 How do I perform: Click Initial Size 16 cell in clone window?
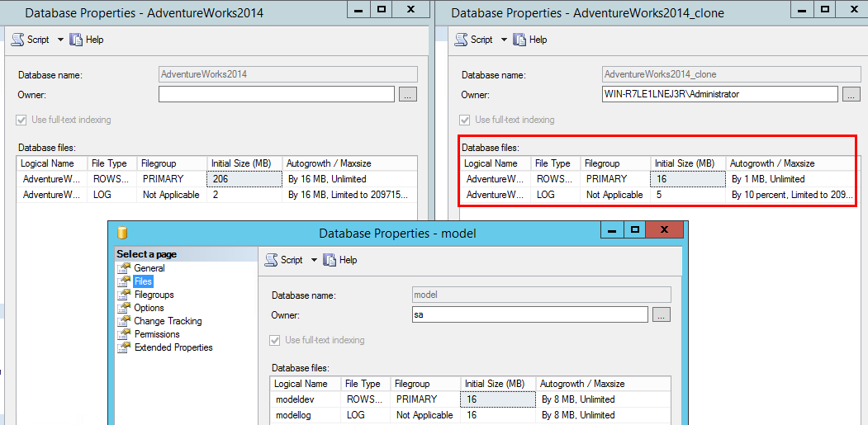(x=688, y=179)
